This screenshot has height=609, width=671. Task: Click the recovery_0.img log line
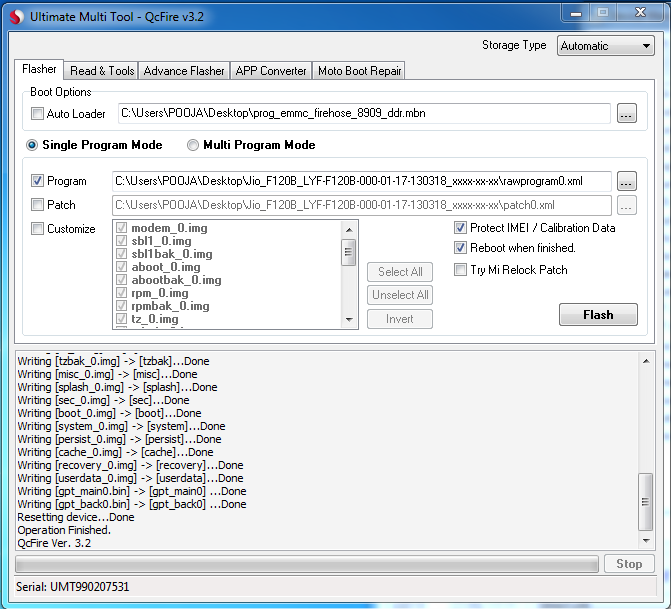point(130,465)
